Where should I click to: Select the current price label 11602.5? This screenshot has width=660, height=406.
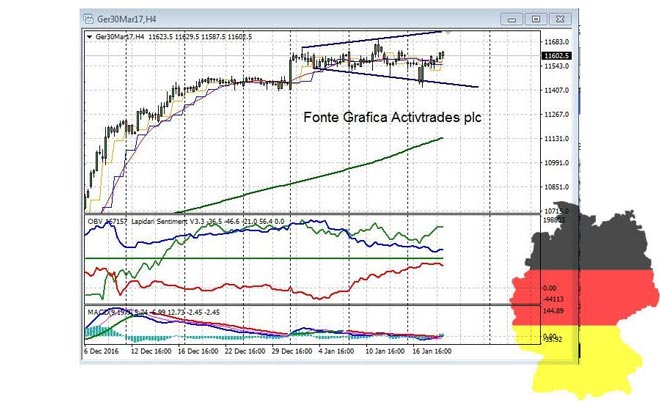[556, 57]
